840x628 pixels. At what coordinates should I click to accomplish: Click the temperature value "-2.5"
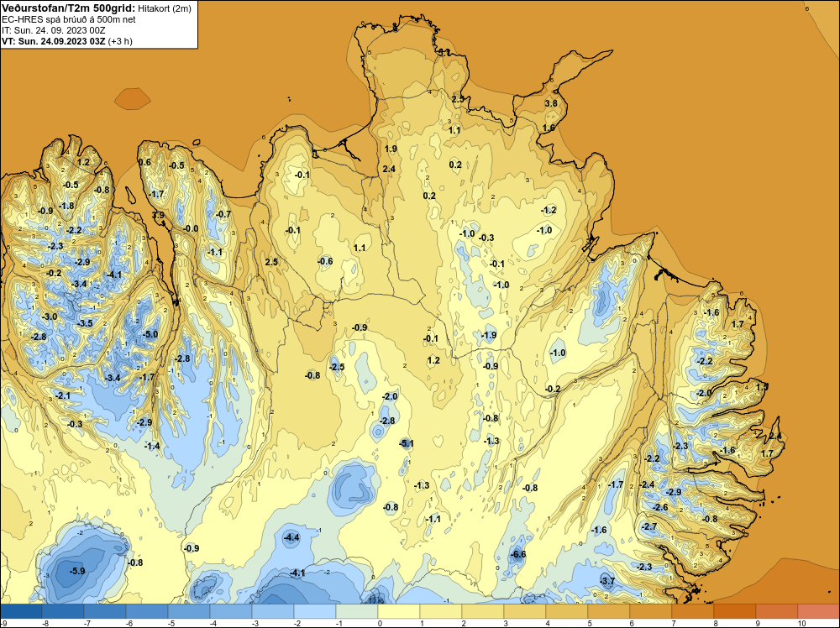tap(337, 367)
